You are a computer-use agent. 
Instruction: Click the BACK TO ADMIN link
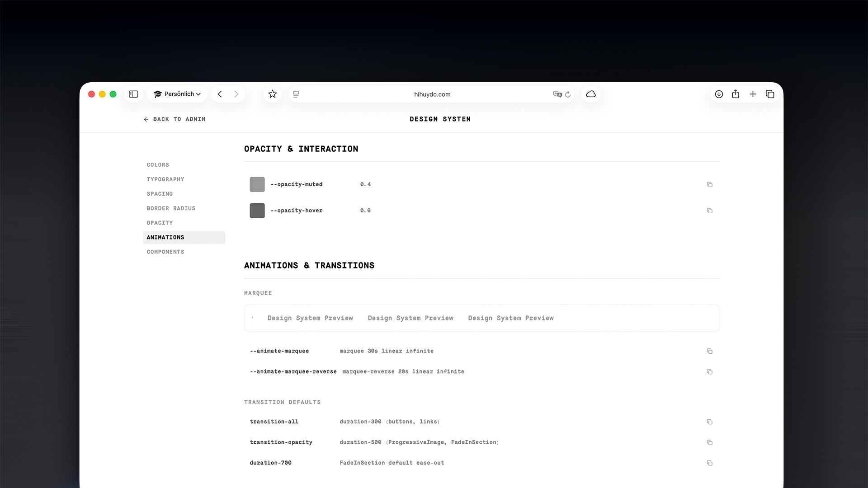[x=175, y=119]
